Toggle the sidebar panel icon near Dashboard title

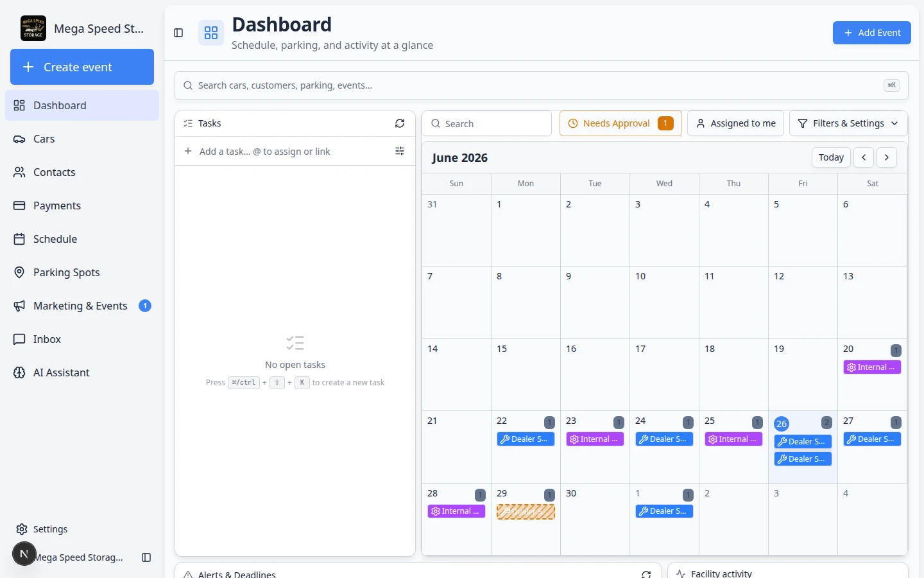tap(179, 33)
